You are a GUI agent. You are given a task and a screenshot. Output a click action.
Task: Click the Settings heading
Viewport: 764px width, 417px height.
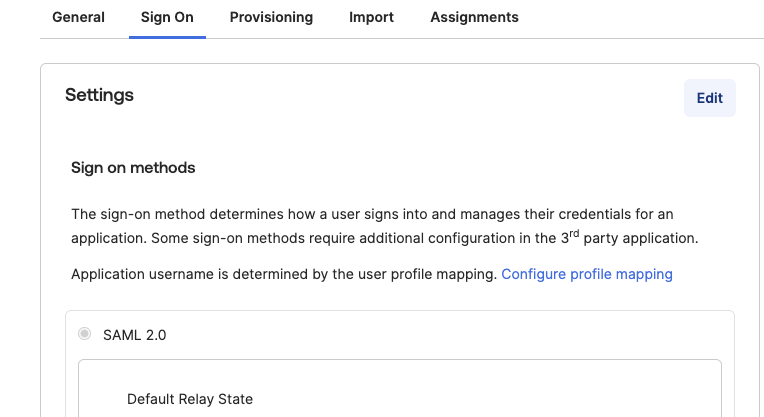point(99,95)
